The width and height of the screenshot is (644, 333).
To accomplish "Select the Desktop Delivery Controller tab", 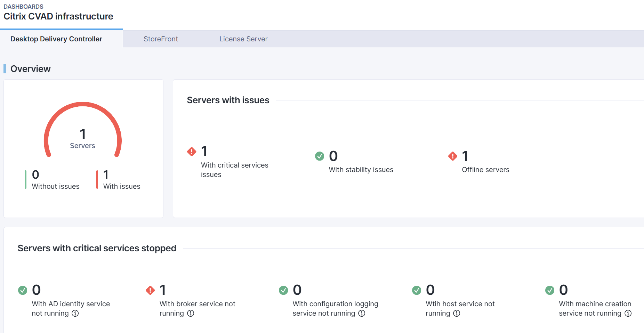I will click(x=56, y=39).
